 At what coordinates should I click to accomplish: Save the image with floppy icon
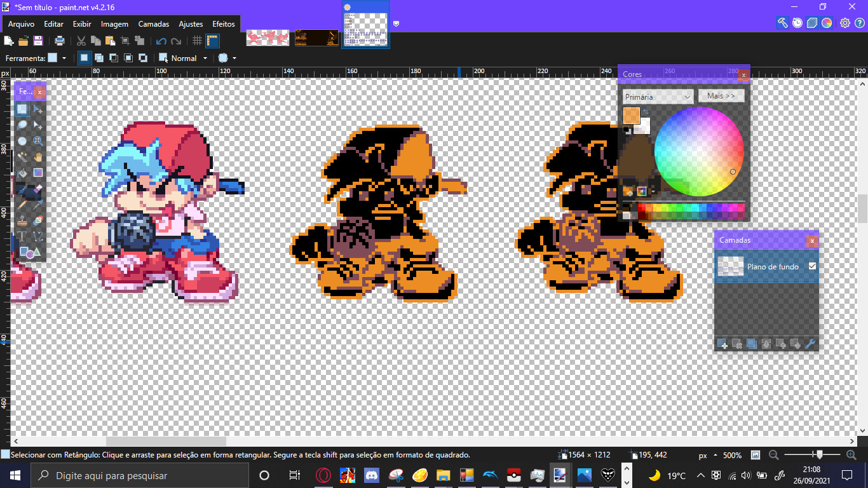tap(38, 41)
